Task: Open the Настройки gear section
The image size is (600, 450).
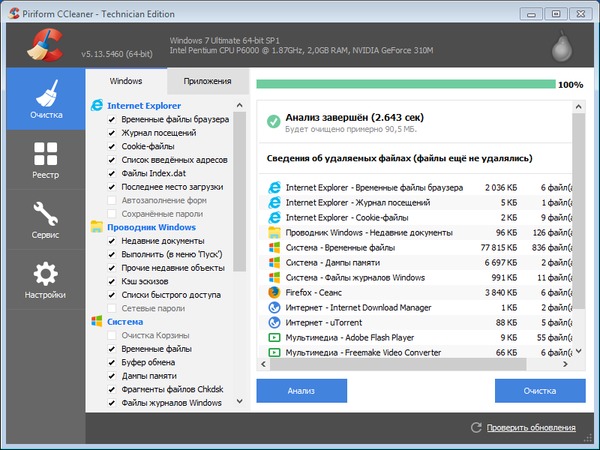Action: 45,280
